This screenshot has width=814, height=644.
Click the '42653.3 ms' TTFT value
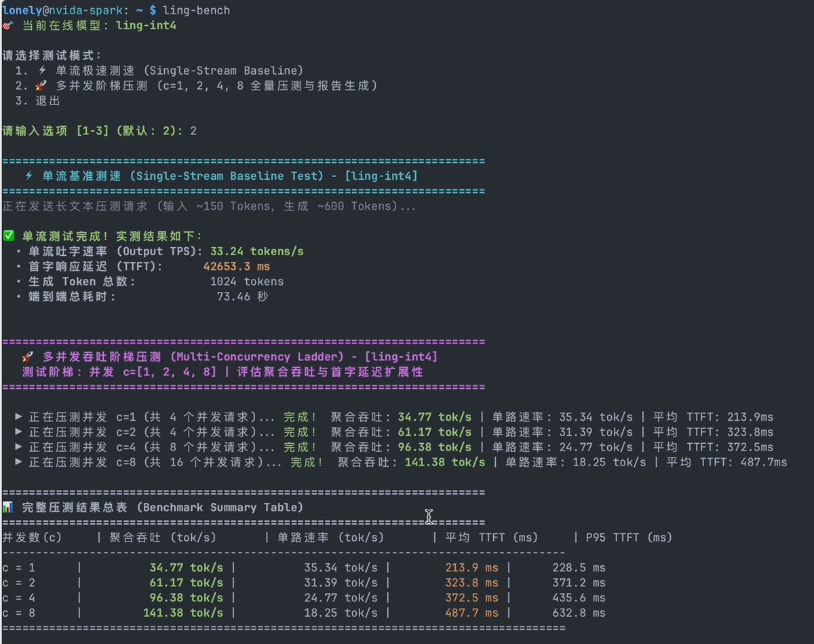coord(237,267)
